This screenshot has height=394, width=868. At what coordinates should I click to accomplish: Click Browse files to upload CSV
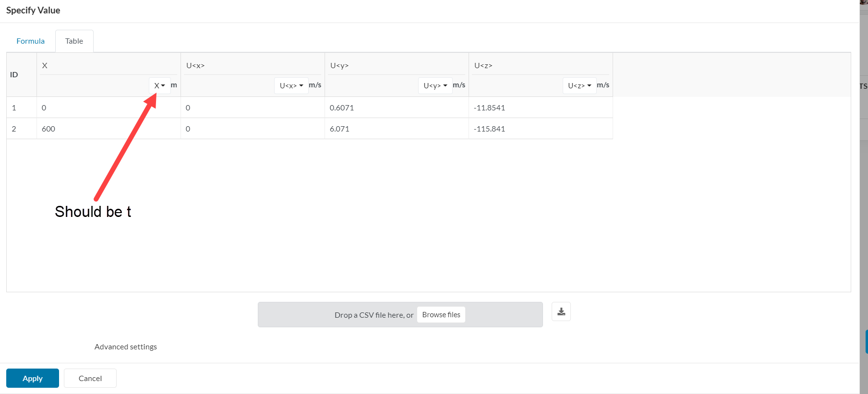coord(441,315)
